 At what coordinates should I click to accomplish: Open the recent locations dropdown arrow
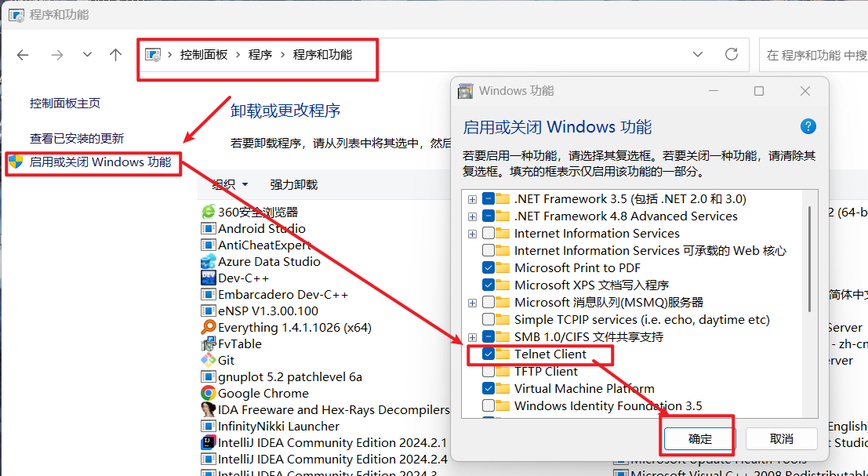(x=87, y=55)
